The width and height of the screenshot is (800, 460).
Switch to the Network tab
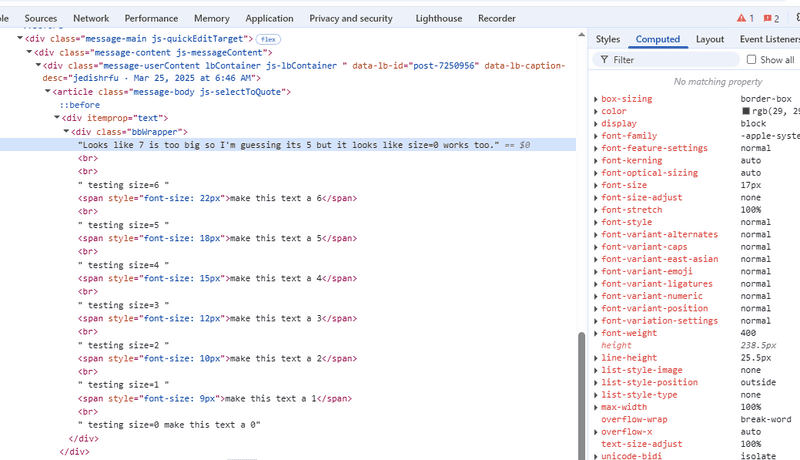point(91,18)
